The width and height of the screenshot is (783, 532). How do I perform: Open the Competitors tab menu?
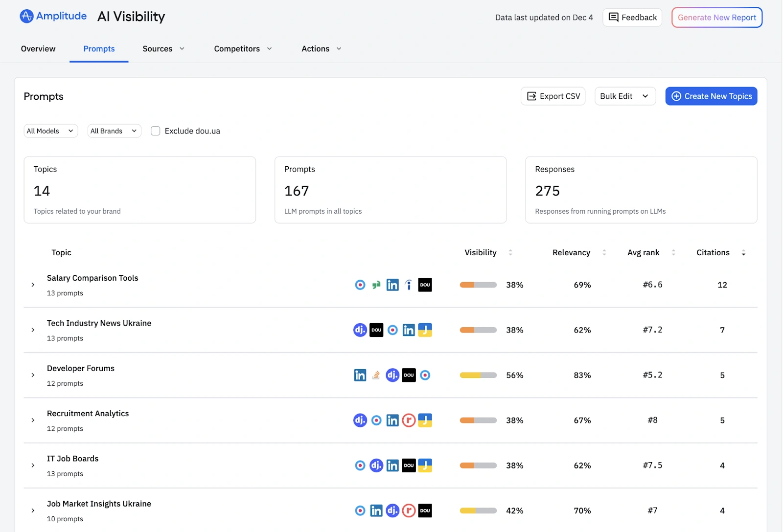pos(243,49)
